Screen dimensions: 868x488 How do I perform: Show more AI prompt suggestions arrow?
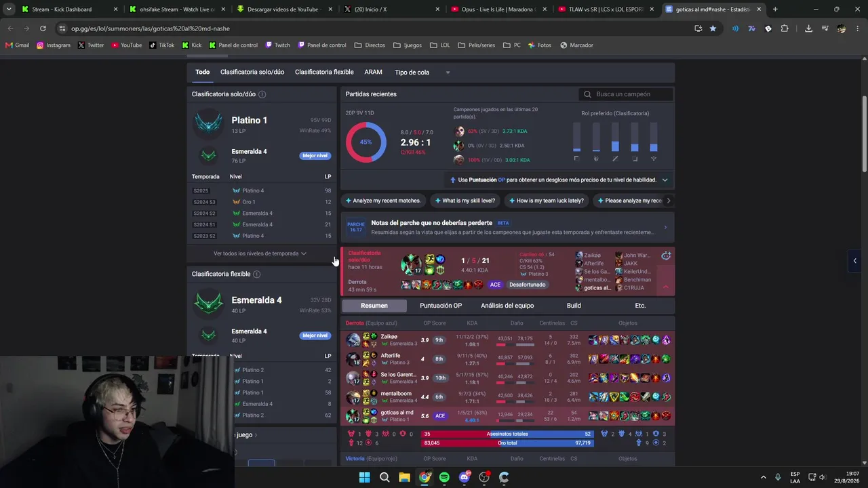[x=669, y=201]
